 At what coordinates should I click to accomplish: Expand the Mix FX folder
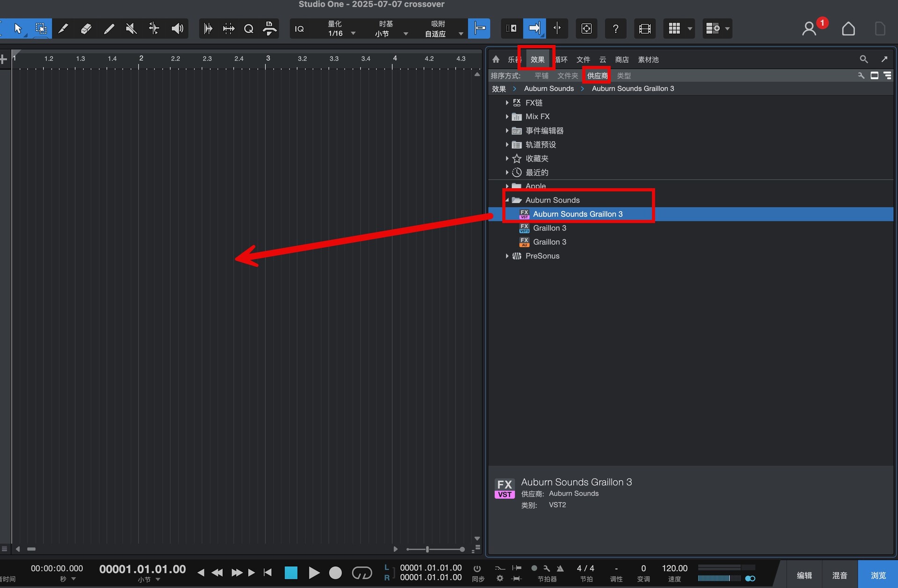[x=507, y=116]
